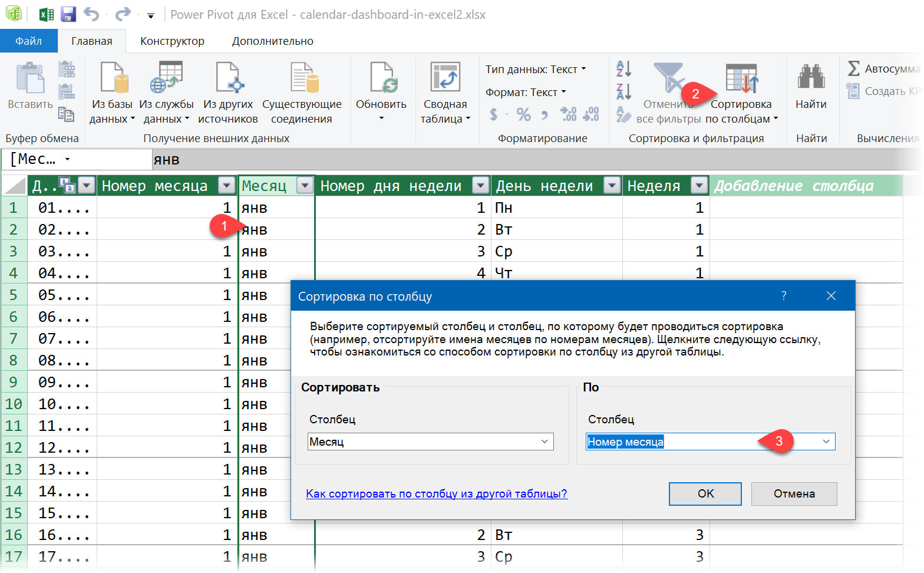
Task: Apply percent format icon
Action: click(523, 114)
